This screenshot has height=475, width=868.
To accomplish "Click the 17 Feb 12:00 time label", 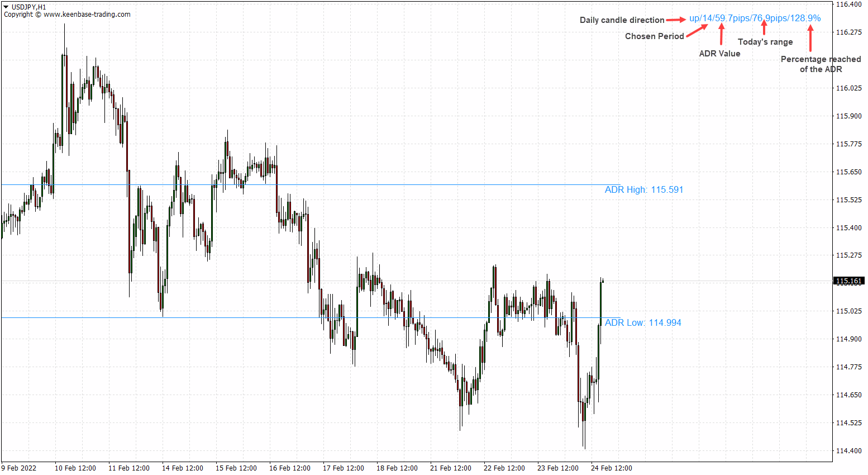I will (x=344, y=468).
